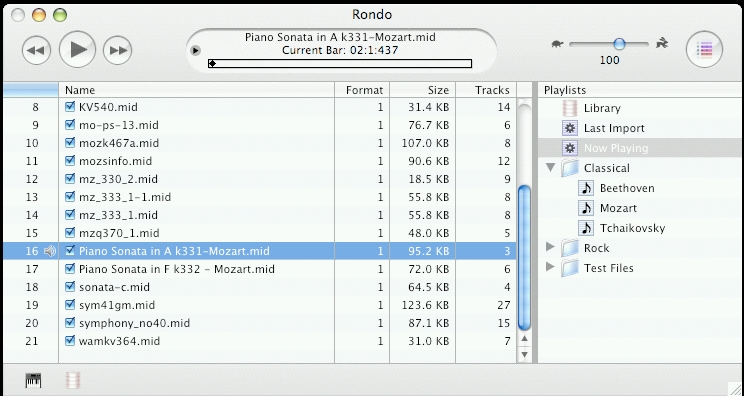744x396 pixels.
Task: Click the Test Files folder icon
Action: coord(569,267)
